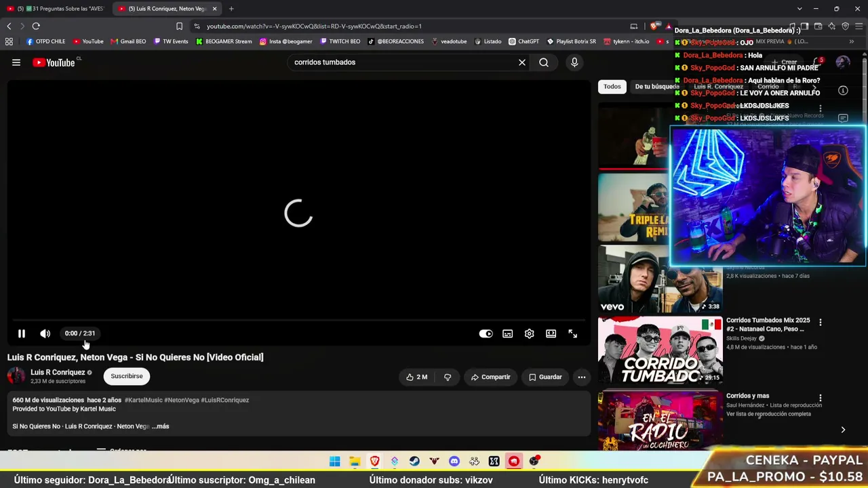The height and width of the screenshot is (488, 868).
Task: Run the search with the magnifier button
Action: (544, 62)
